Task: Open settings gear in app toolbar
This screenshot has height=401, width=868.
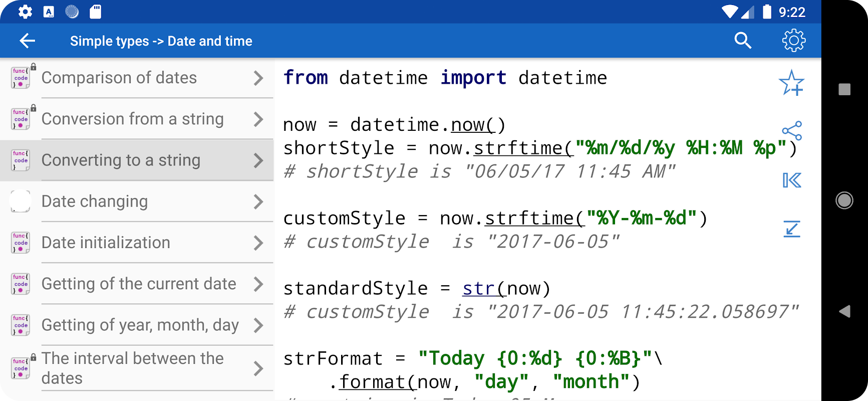Action: 794,41
